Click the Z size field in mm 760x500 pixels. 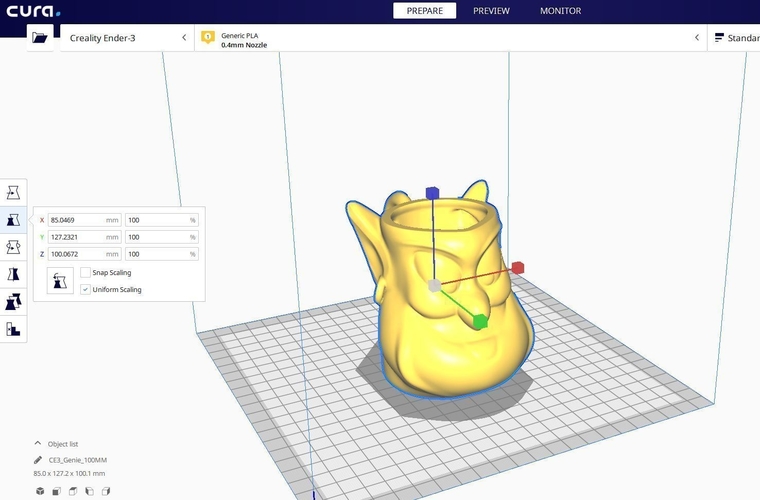coord(84,254)
